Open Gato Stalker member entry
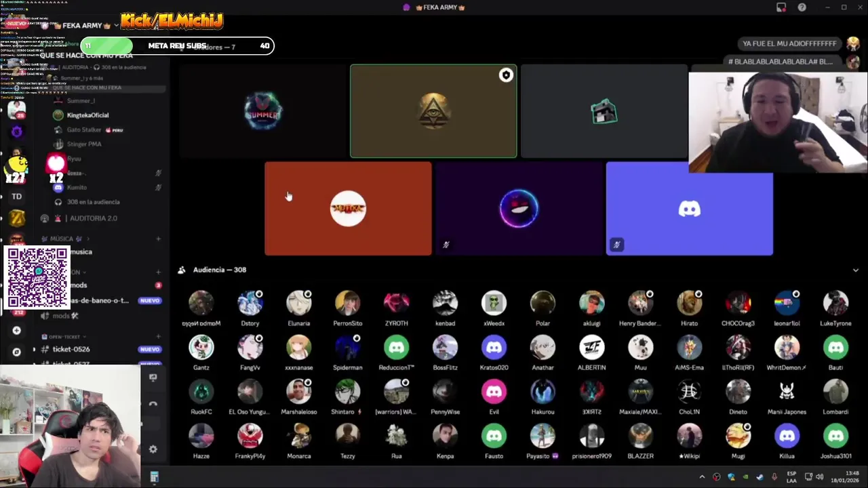The height and width of the screenshot is (488, 868). click(84, 129)
